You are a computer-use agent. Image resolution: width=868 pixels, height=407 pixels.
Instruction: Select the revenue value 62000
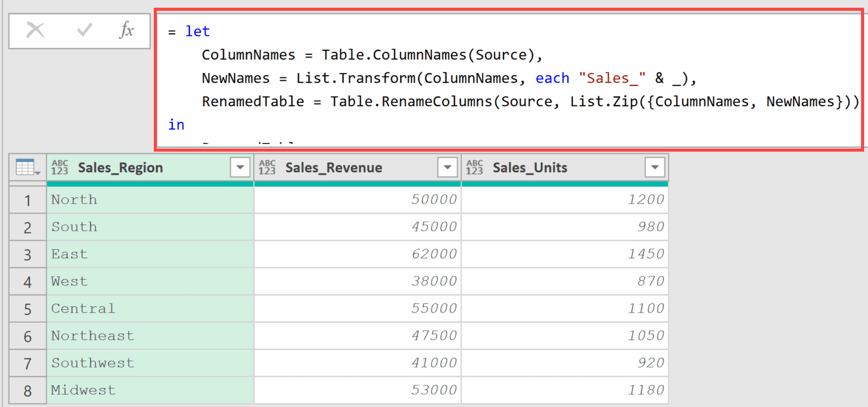358,254
